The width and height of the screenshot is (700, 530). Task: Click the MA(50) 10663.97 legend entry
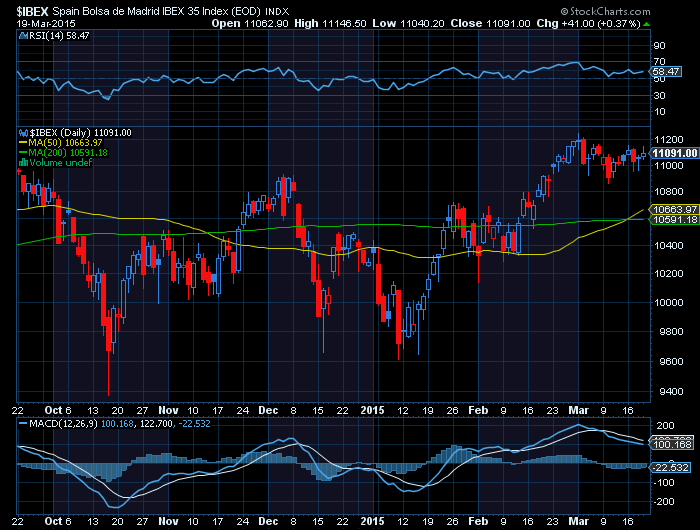[60, 143]
